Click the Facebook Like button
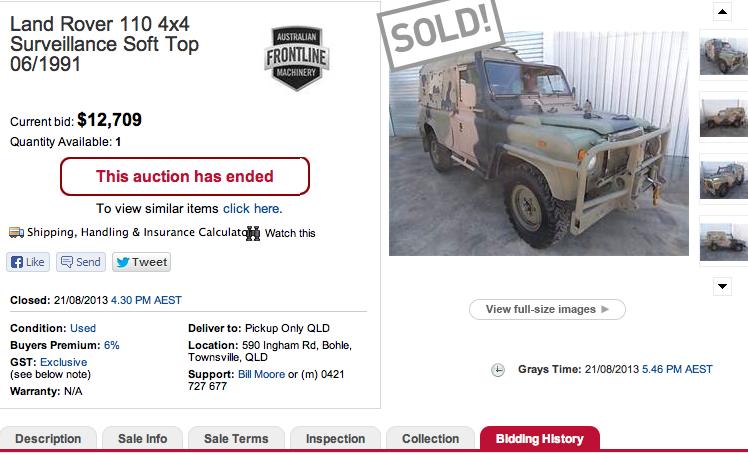The image size is (748, 453). (x=28, y=262)
